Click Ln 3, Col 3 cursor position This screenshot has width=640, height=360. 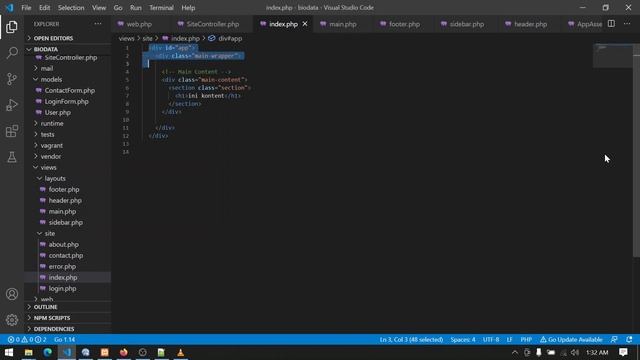coord(411,340)
